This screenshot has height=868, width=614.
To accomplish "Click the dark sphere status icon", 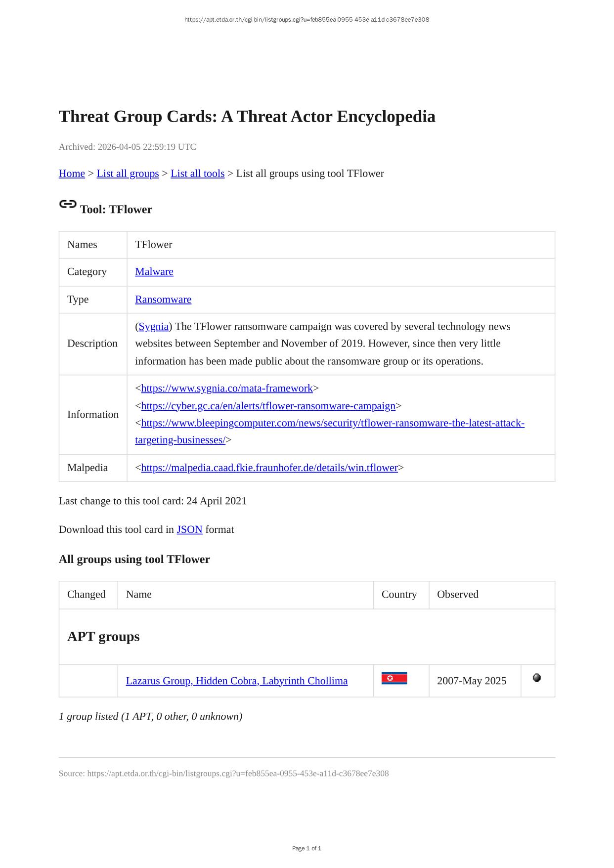I will pos(537,678).
